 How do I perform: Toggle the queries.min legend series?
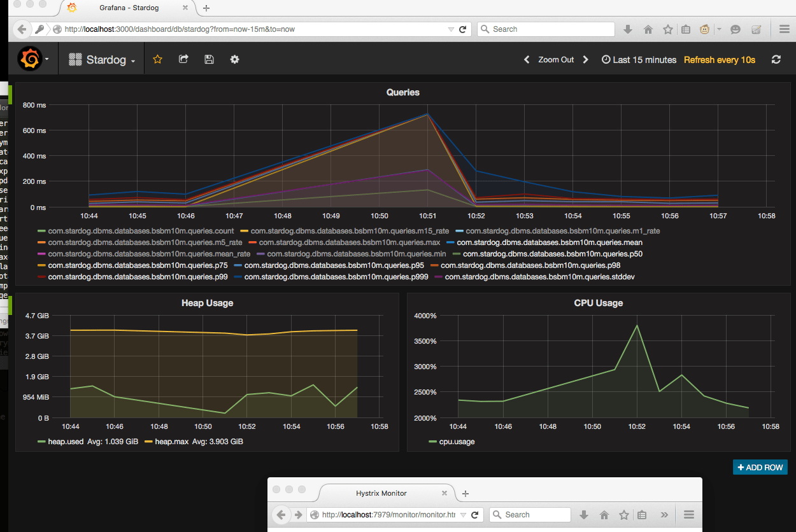pos(356,254)
